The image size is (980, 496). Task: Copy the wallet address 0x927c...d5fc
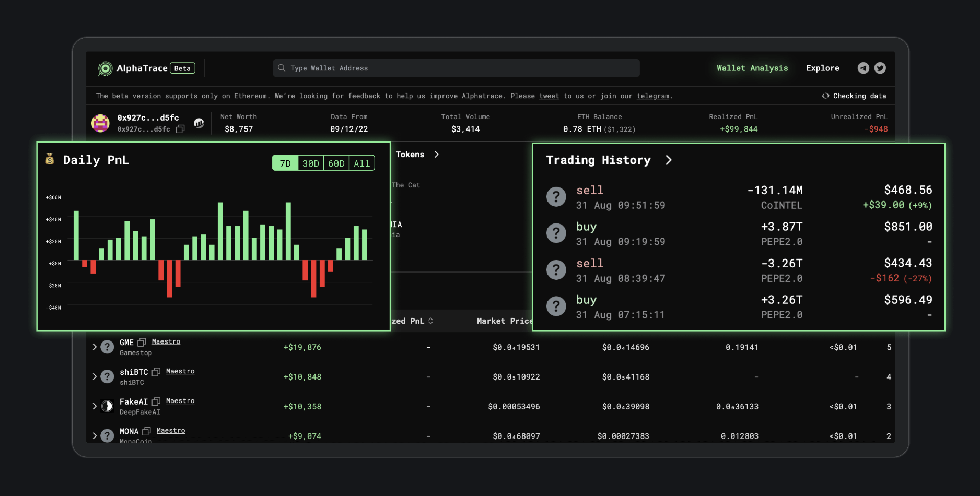[x=180, y=129]
